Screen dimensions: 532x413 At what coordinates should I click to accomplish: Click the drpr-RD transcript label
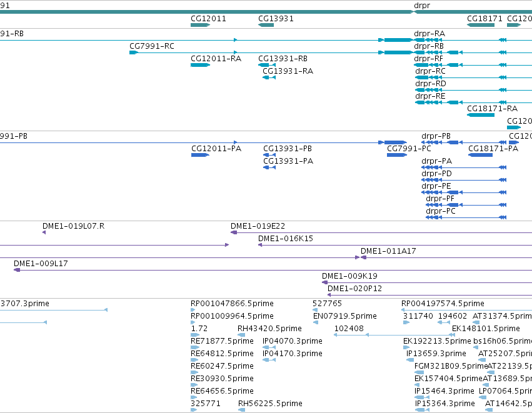[x=431, y=84]
